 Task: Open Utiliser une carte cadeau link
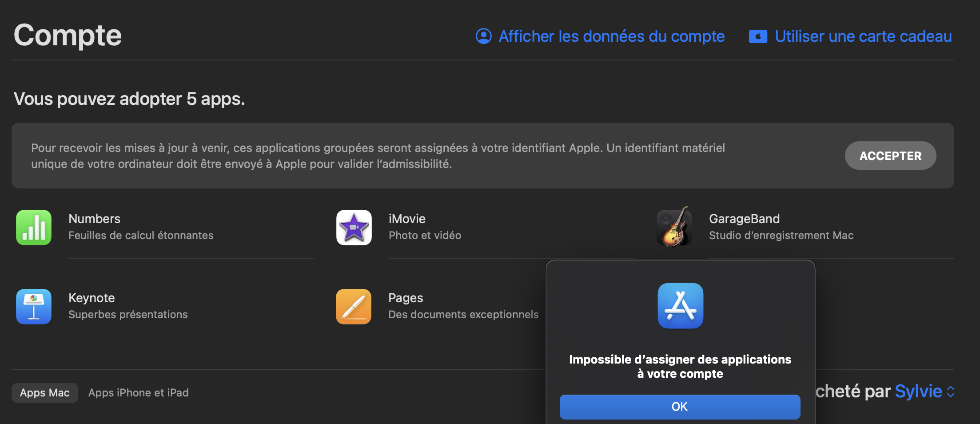tap(863, 36)
